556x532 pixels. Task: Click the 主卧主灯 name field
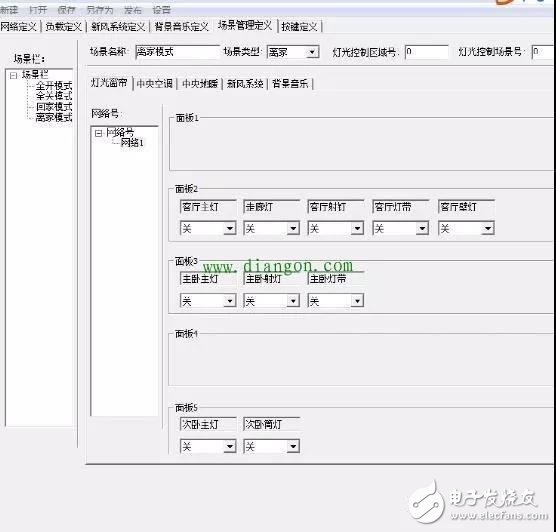click(208, 279)
